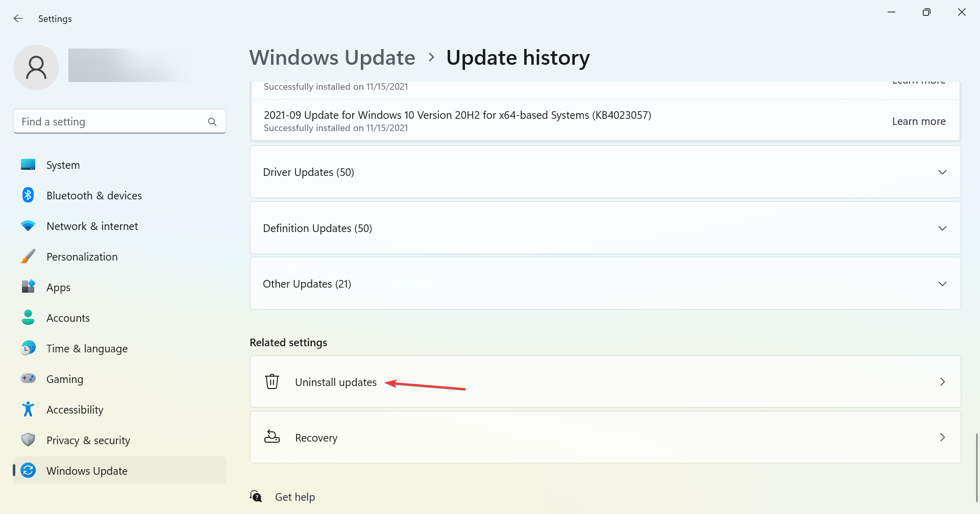Go to Gaming settings
Image resolution: width=980 pixels, height=514 pixels.
tap(65, 379)
